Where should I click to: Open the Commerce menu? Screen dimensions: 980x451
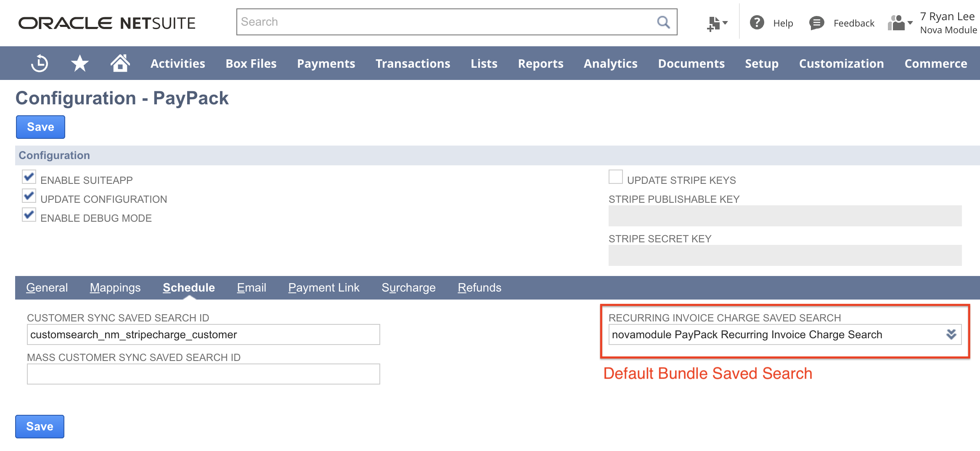coord(936,64)
